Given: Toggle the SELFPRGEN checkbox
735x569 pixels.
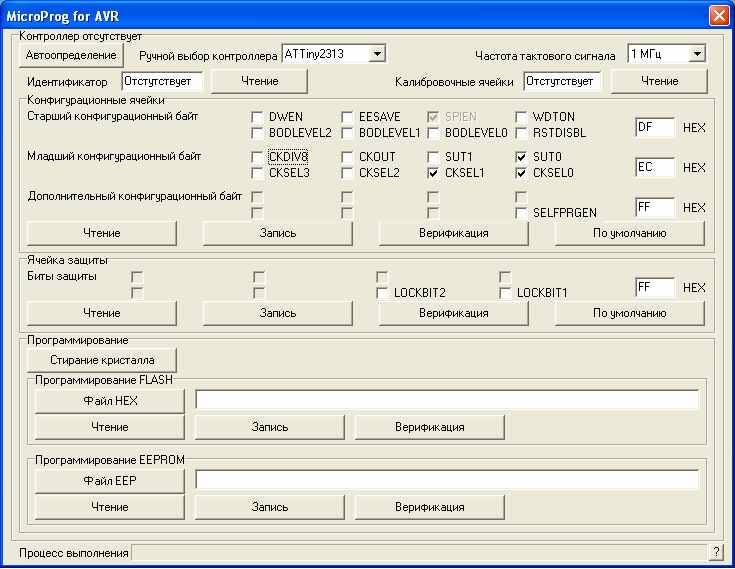Looking at the screenshot, I should (x=521, y=213).
